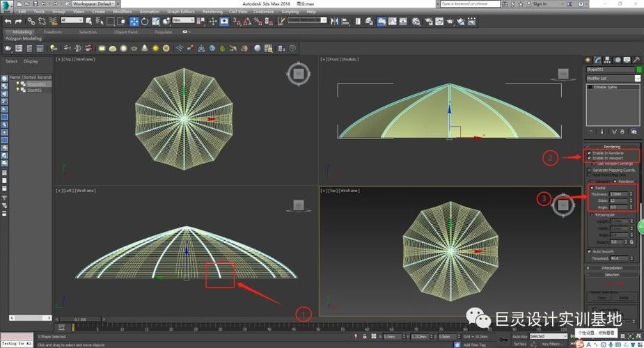
Task: Toggle Enable In Renderer checkbox
Action: [590, 153]
